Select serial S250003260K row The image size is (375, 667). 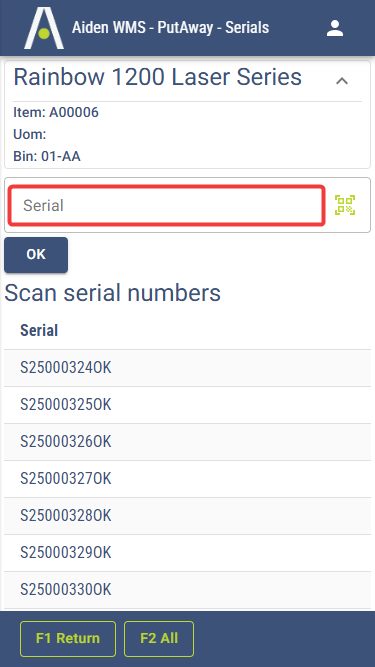[188, 442]
